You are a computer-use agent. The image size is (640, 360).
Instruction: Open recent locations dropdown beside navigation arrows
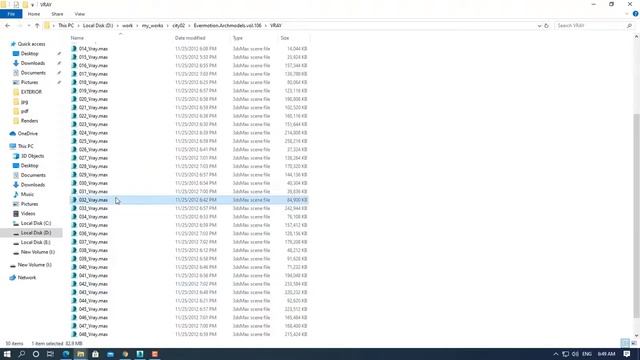pyautogui.click(x=29, y=26)
